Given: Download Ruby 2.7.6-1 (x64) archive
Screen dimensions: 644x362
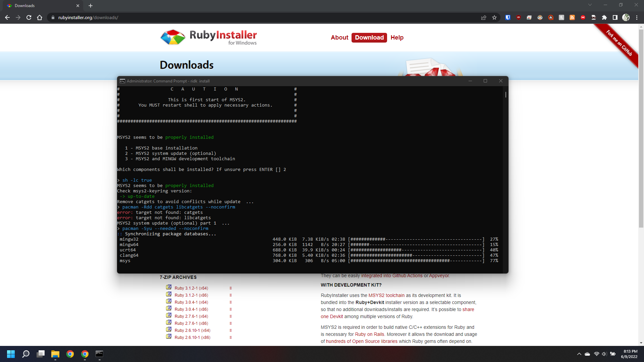Looking at the screenshot, I should (191, 316).
